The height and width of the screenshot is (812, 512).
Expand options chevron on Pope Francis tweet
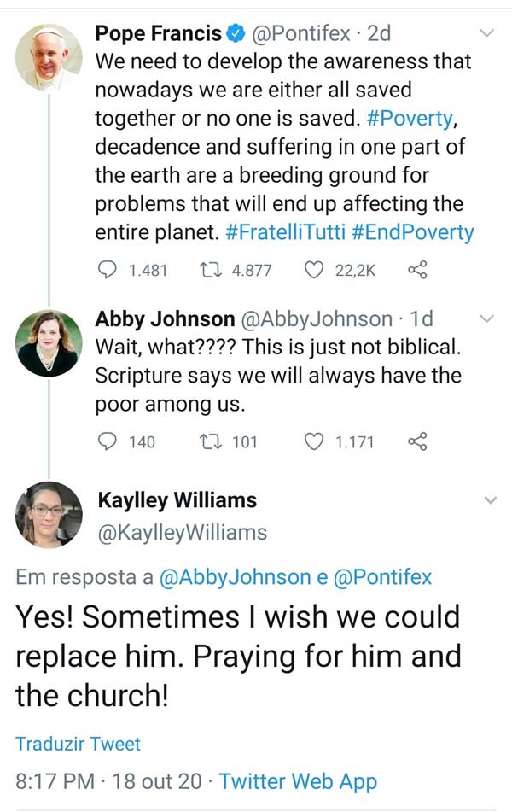point(487,34)
